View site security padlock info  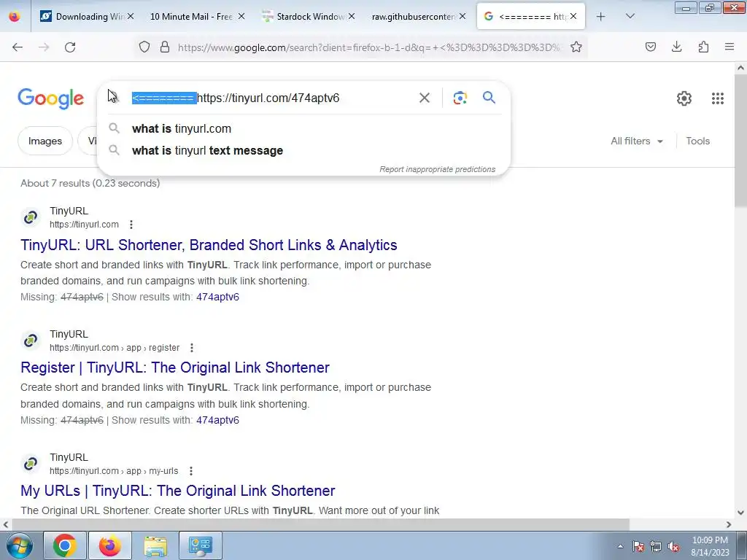coord(165,47)
